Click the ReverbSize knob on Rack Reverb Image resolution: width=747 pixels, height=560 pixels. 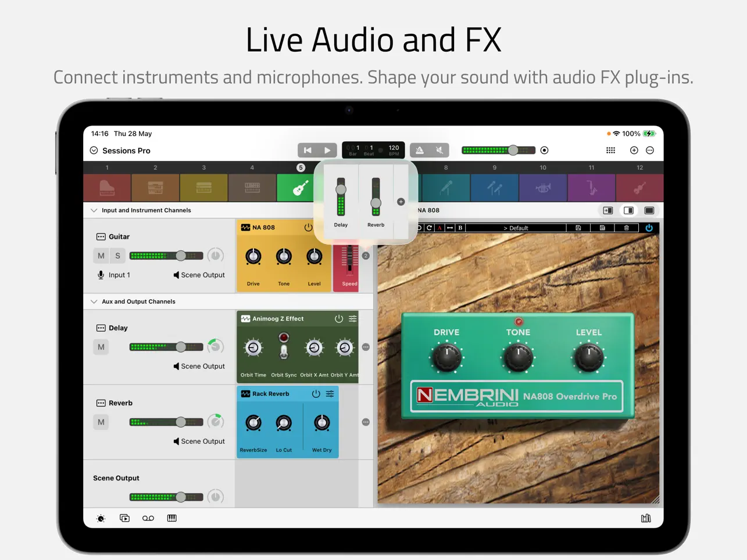[x=253, y=423]
